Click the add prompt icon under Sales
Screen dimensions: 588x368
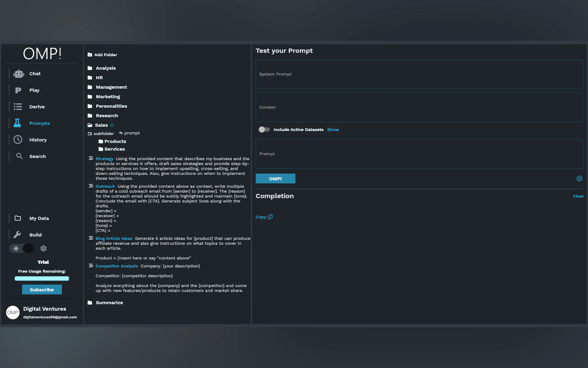[121, 133]
